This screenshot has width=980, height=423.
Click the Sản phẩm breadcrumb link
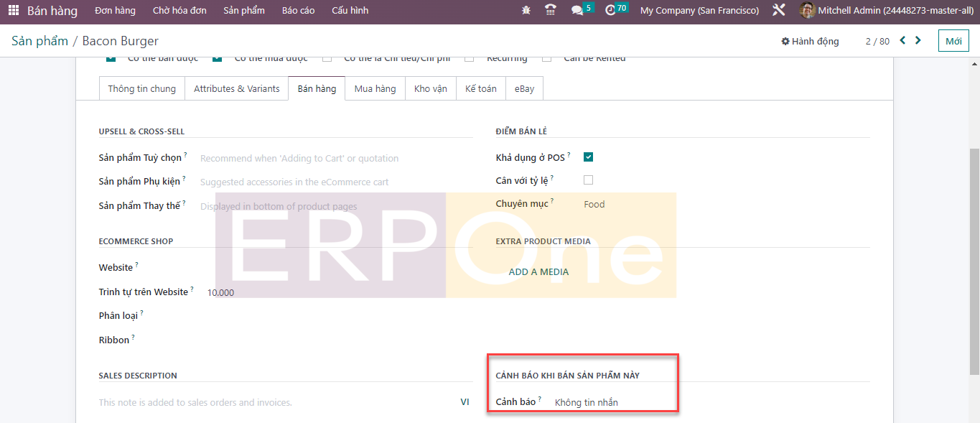(x=39, y=41)
